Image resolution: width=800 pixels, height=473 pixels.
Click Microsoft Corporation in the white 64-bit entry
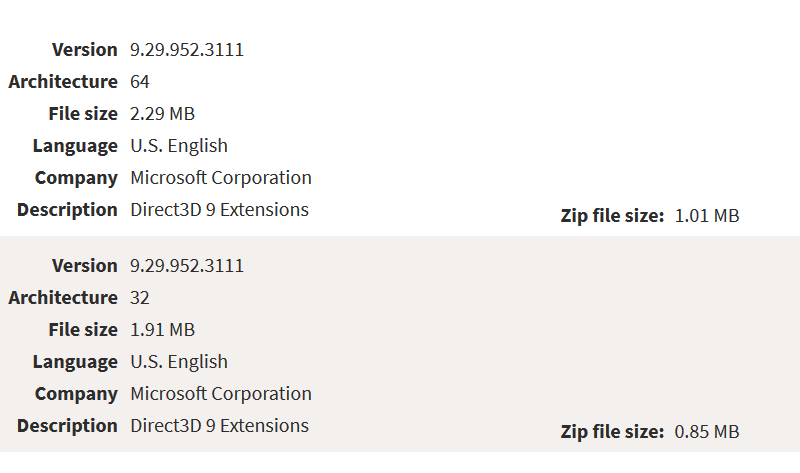point(221,178)
